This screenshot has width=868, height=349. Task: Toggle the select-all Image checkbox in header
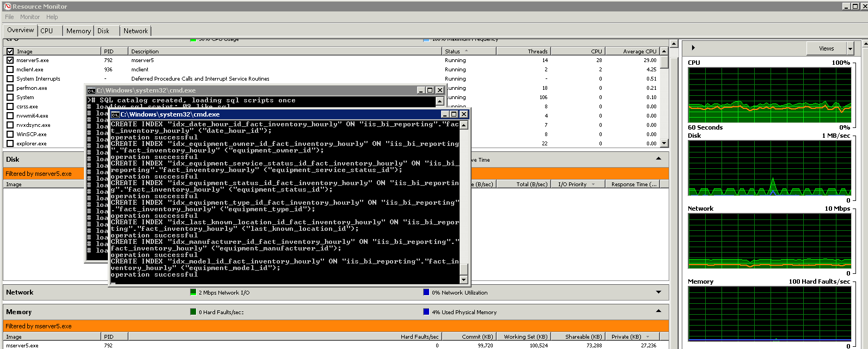[10, 51]
